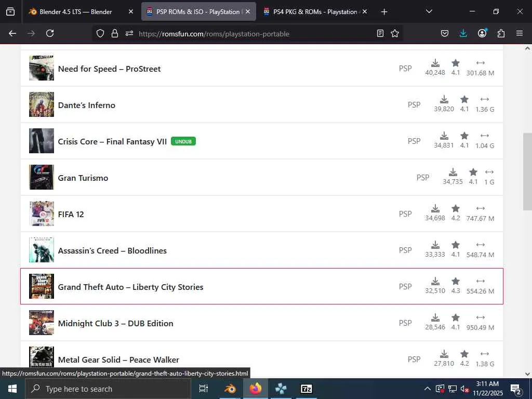This screenshot has height=399, width=532.
Task: Open Crisis Core – Final Fantasy VII
Action: pos(112,141)
